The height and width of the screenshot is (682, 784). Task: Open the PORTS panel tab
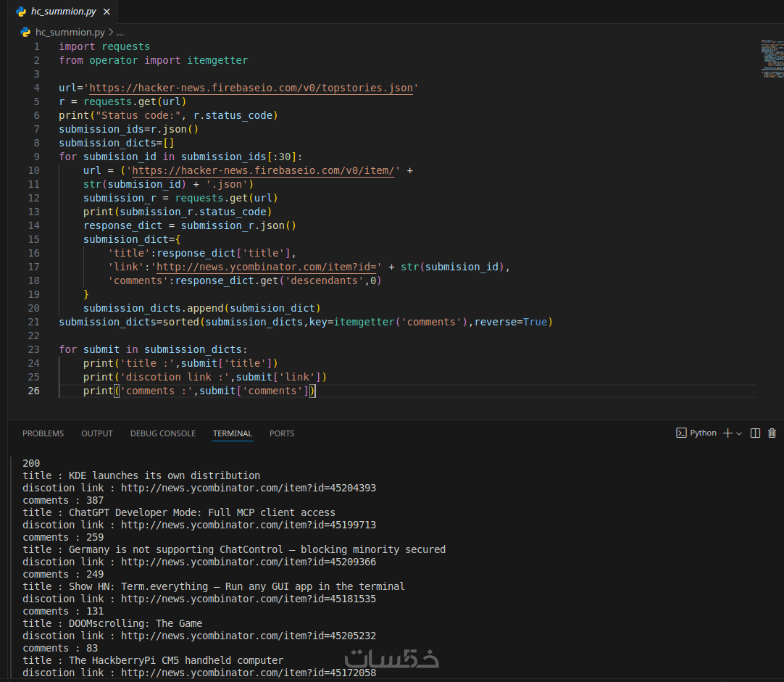click(282, 433)
